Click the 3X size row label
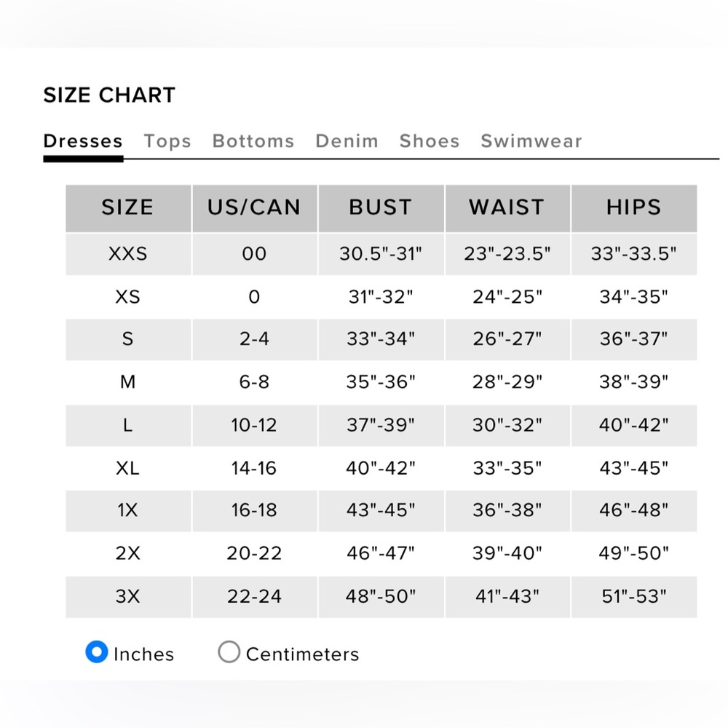This screenshot has width=728, height=728. pos(127,597)
